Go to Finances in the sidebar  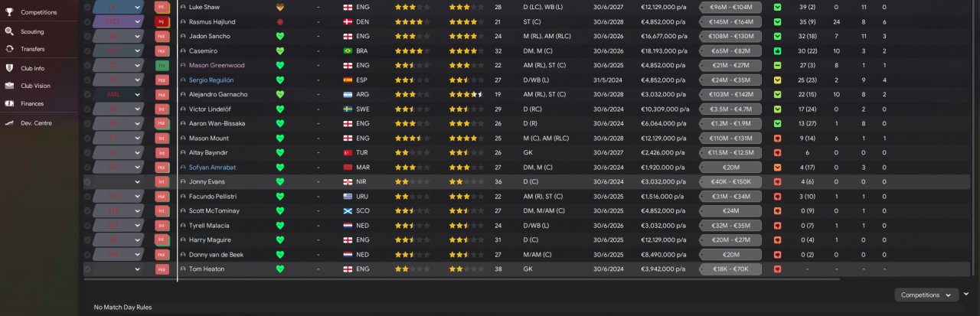[x=32, y=103]
